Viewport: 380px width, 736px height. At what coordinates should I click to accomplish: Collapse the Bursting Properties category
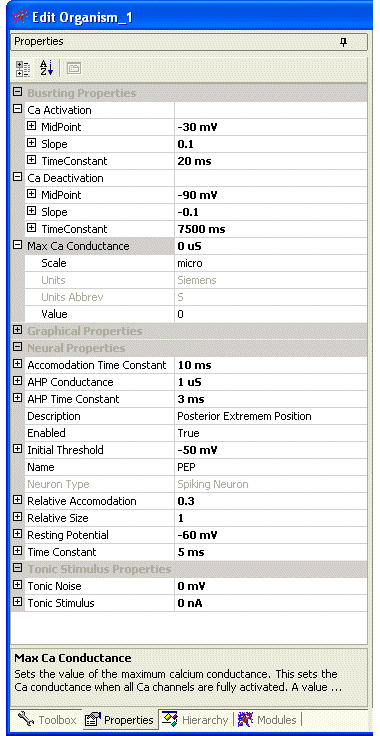(18, 92)
